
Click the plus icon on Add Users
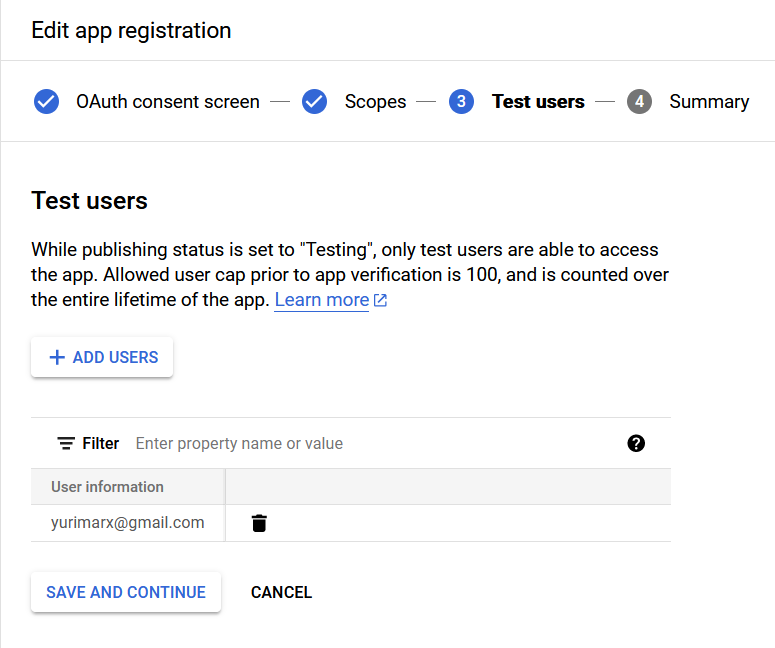(x=57, y=357)
